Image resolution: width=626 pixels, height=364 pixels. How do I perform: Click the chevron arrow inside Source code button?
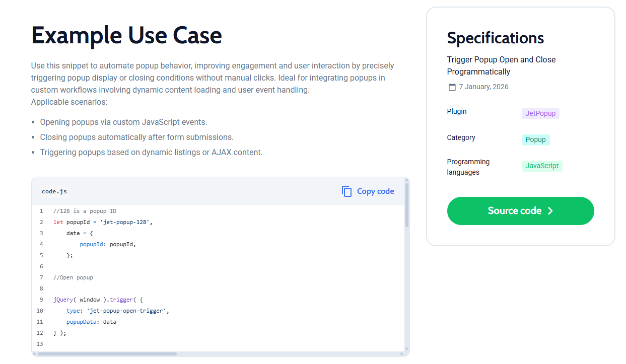click(x=550, y=211)
